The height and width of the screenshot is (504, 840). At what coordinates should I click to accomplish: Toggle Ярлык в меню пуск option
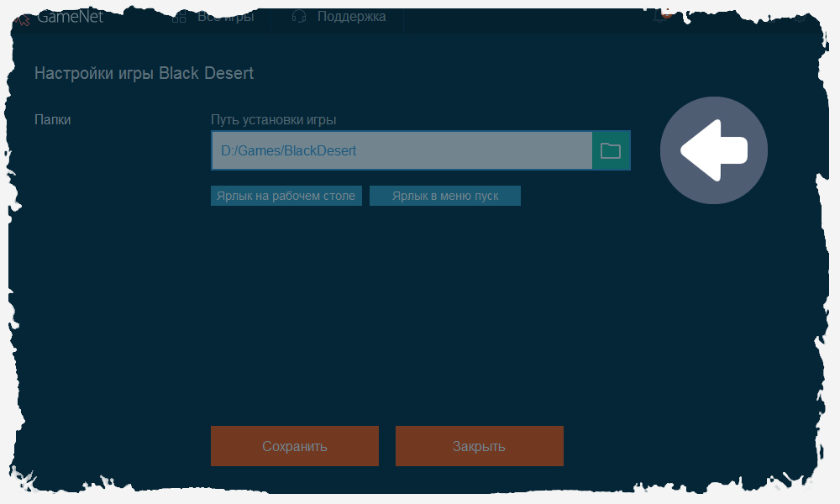(x=445, y=196)
